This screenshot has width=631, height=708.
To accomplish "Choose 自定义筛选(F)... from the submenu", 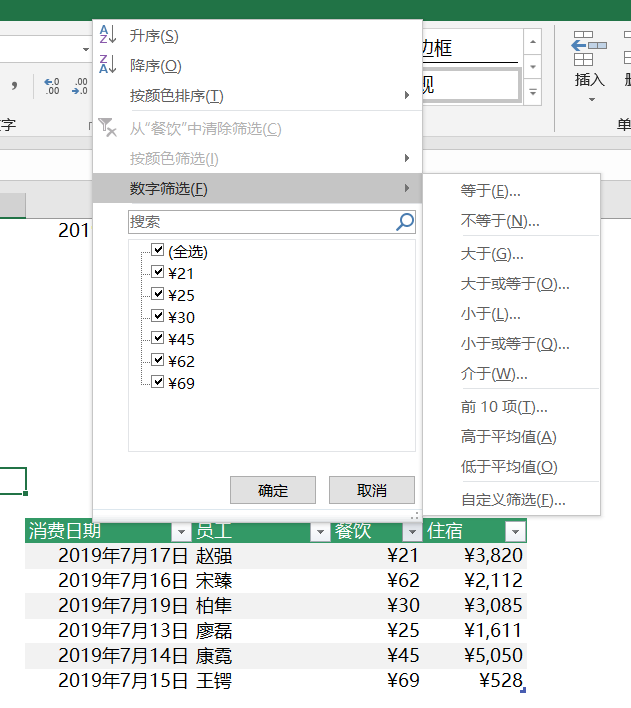I will point(513,500).
